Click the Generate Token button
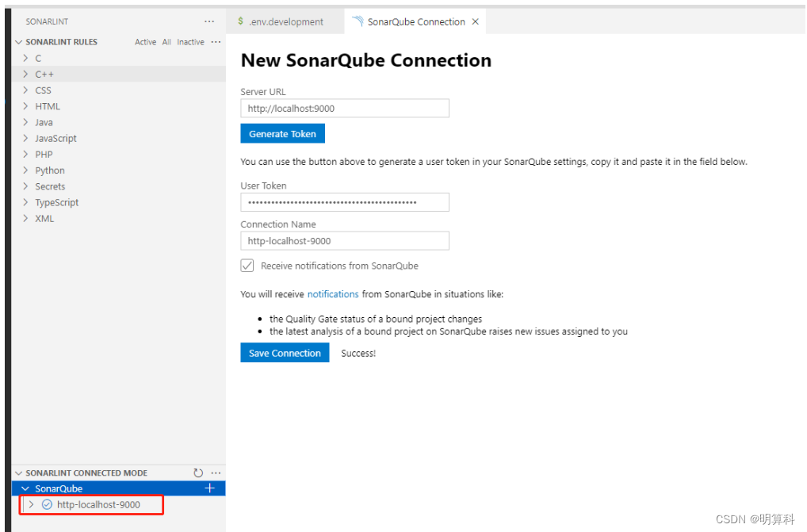The image size is (807, 532). (282, 134)
